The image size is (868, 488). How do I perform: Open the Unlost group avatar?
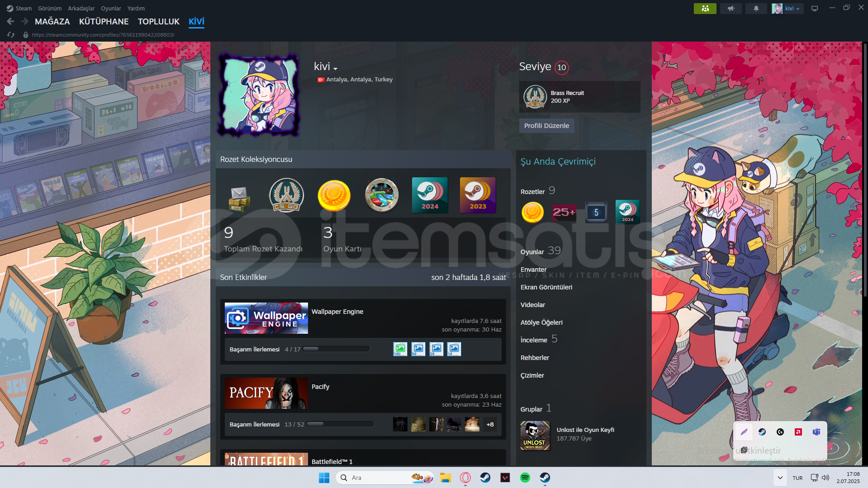tap(535, 436)
